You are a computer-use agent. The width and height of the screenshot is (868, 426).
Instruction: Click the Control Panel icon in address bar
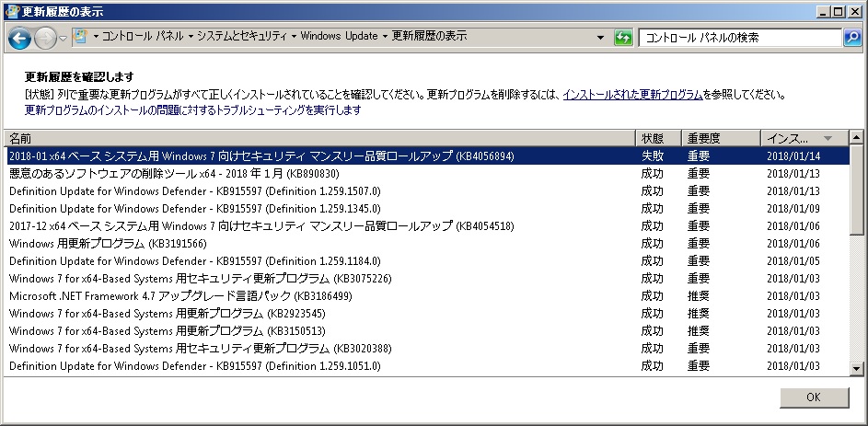click(81, 37)
